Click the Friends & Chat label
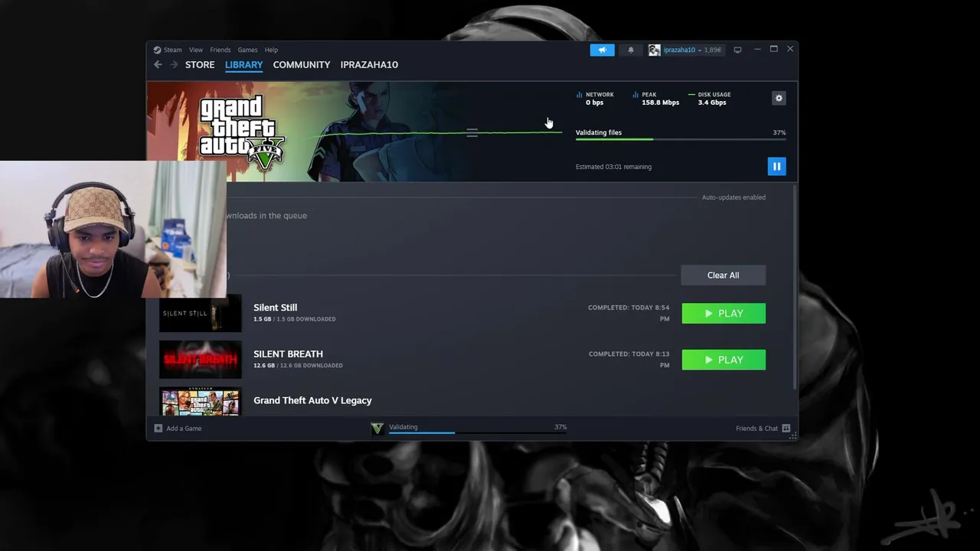980x551 pixels. click(756, 429)
